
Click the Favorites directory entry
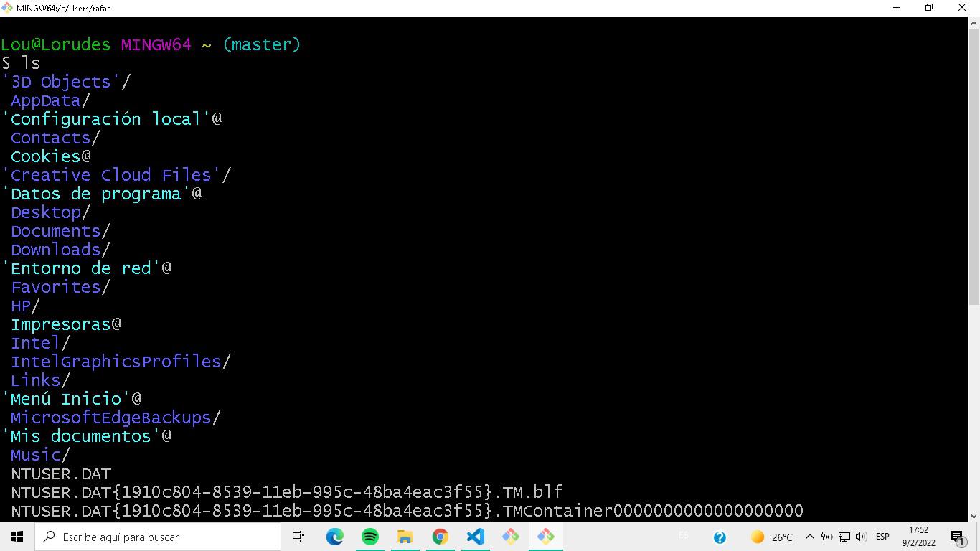[x=60, y=287]
